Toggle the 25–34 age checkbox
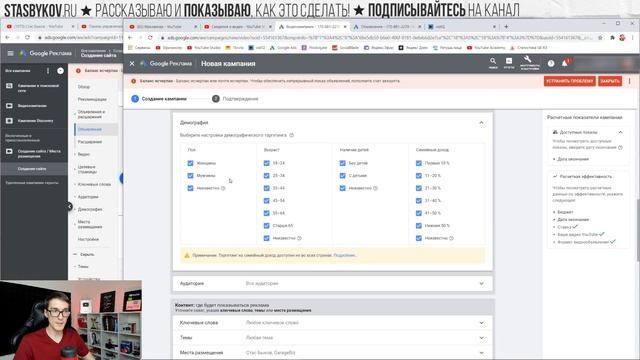 (267, 176)
